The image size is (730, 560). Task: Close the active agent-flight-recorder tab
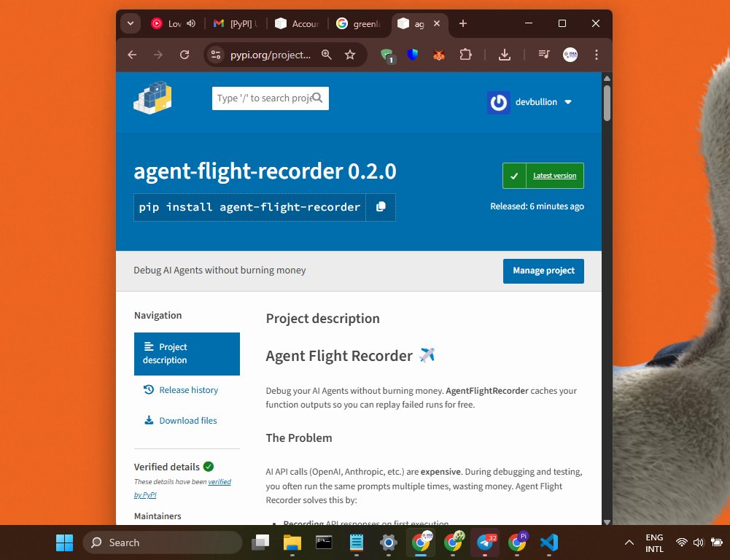click(437, 23)
